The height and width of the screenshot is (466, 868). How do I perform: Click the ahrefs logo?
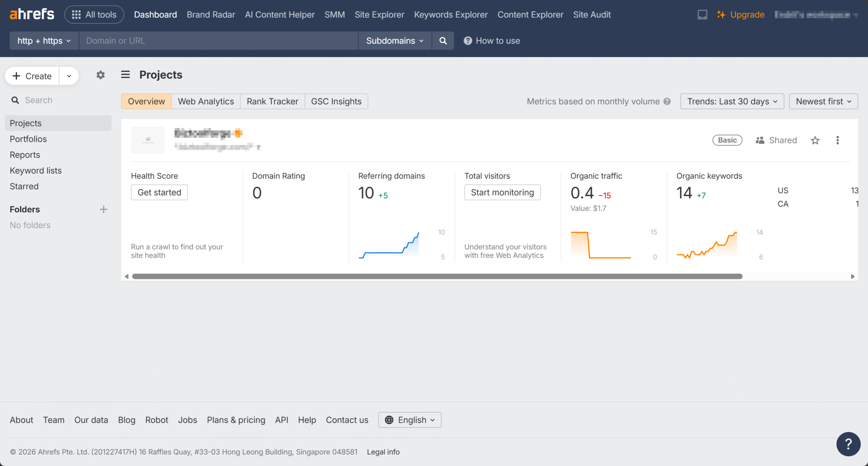[x=32, y=14]
